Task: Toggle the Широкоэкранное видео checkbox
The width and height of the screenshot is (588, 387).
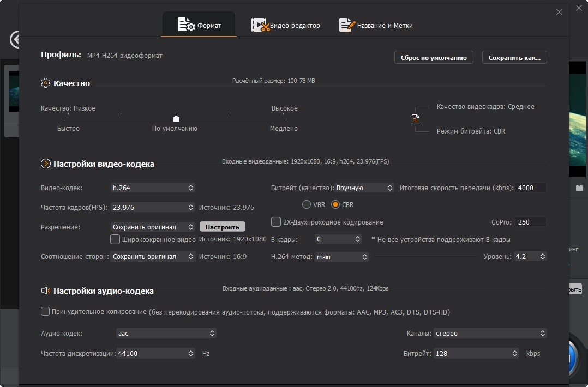Action: (115, 239)
